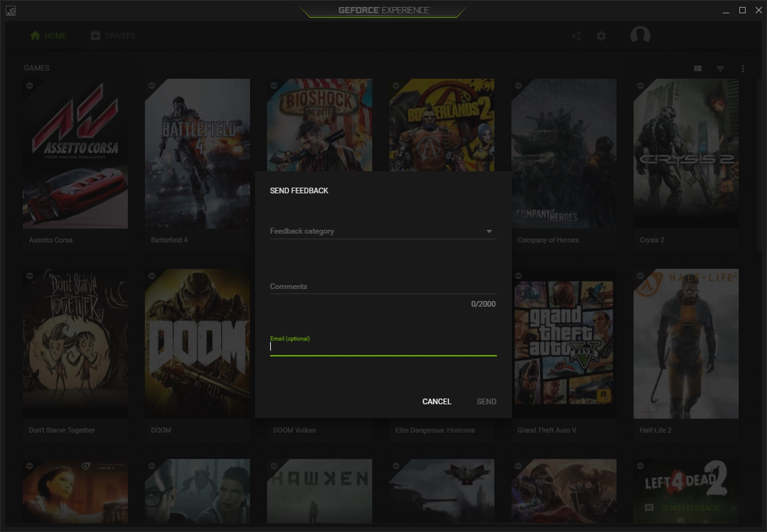Select the Battlefield 4 cover art
Viewport: 767px width, 532px height.
coord(197,153)
